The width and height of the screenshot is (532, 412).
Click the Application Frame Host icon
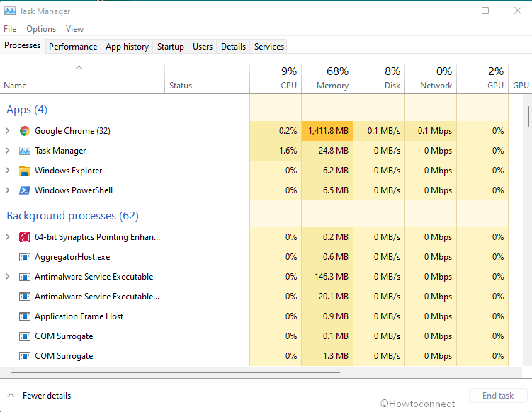[x=24, y=316]
